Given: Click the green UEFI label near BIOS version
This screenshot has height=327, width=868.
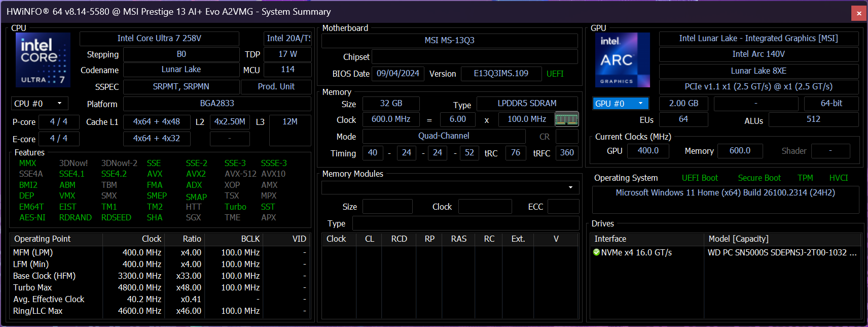Looking at the screenshot, I should coord(555,74).
